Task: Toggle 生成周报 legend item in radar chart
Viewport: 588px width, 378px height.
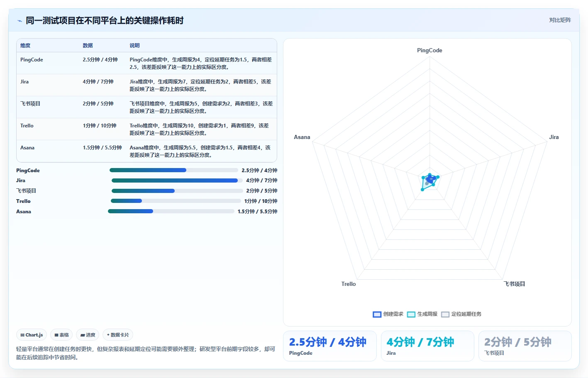Action: 422,314
